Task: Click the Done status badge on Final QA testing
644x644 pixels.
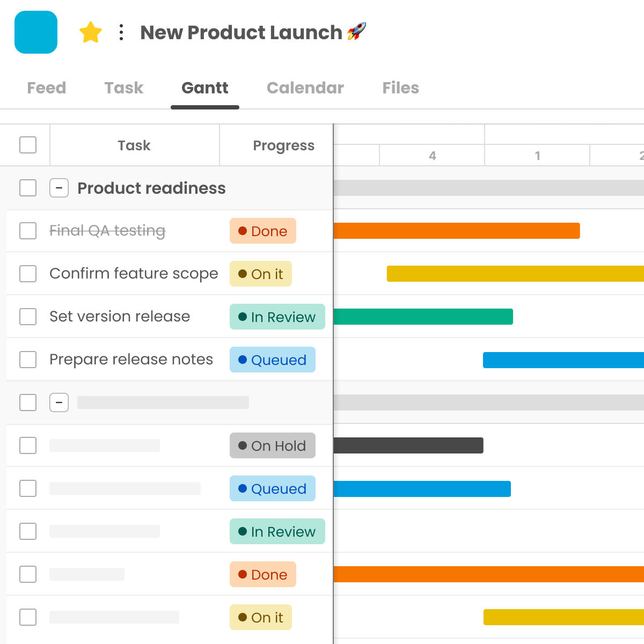Action: click(262, 231)
